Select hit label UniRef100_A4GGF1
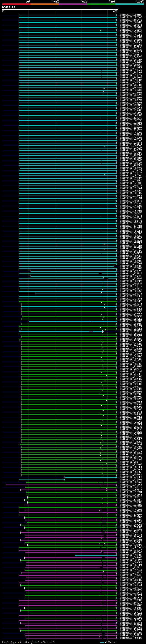Image resolution: width=146 pixels, height=644 pixels. 131,35
